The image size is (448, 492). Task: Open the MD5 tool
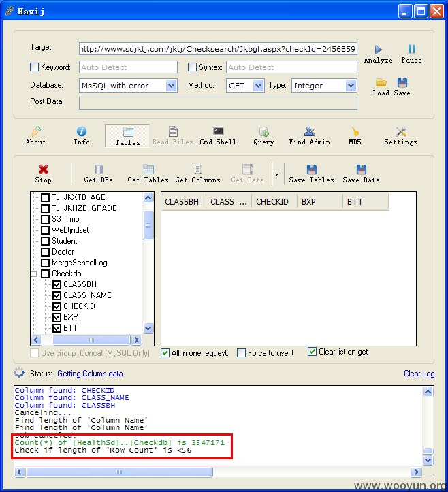355,136
